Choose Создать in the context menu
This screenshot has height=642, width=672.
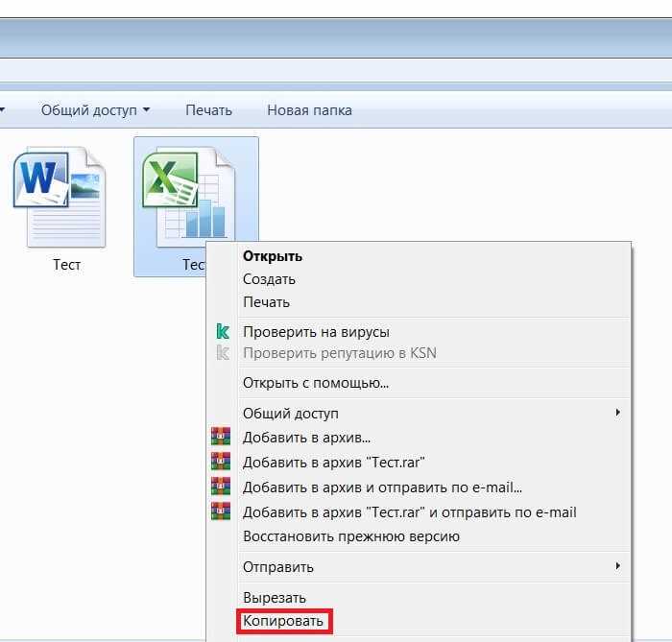coord(269,279)
